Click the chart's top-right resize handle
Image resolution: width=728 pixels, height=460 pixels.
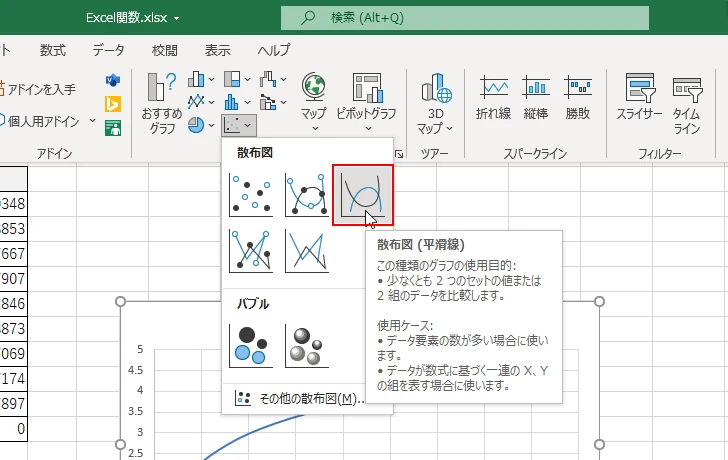click(599, 302)
